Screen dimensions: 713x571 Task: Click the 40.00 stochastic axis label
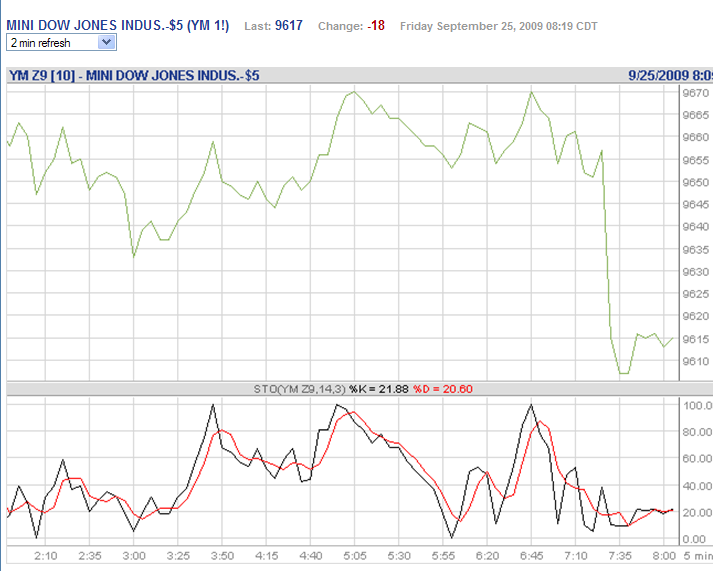click(x=698, y=486)
